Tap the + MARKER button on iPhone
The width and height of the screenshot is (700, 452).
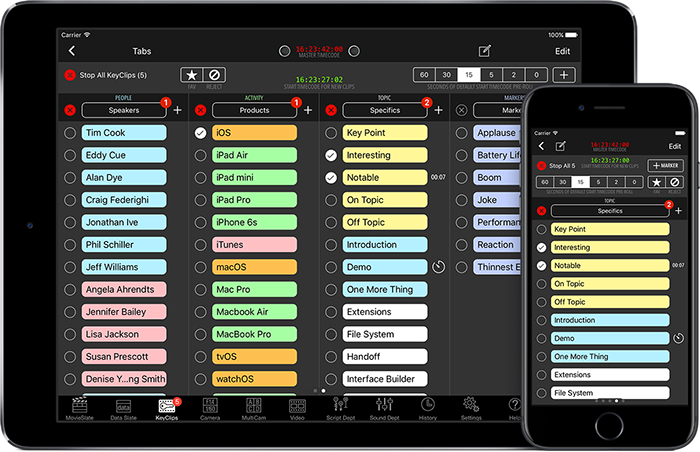pos(665,166)
